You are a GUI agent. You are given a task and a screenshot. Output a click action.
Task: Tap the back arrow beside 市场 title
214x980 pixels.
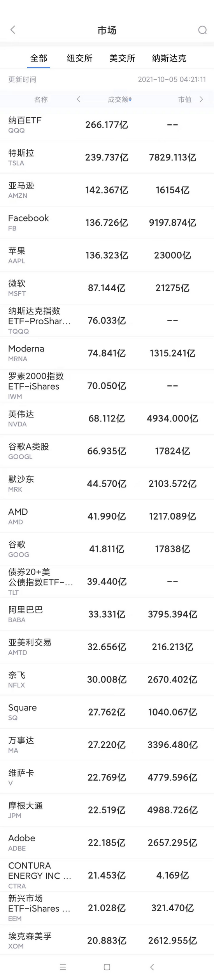(x=13, y=30)
